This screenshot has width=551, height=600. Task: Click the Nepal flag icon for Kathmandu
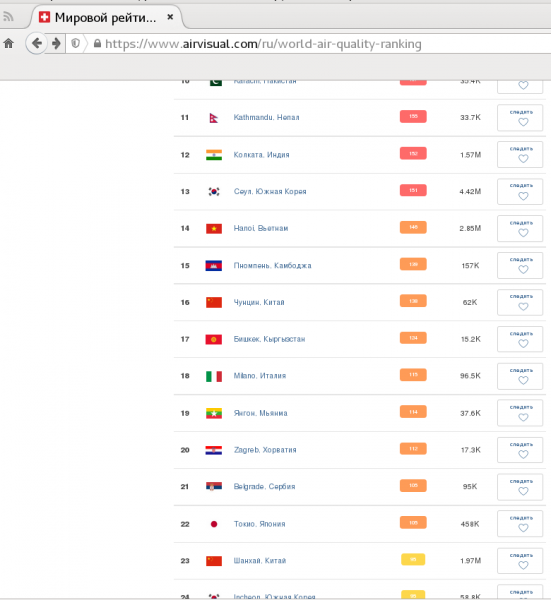pos(214,118)
